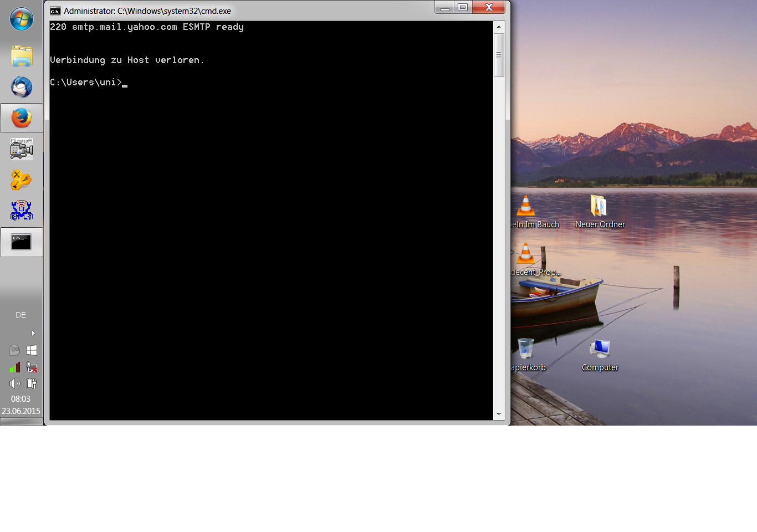Open the 08:03 clock and calendar
Viewport: 757px width, 532px height.
(x=21, y=405)
